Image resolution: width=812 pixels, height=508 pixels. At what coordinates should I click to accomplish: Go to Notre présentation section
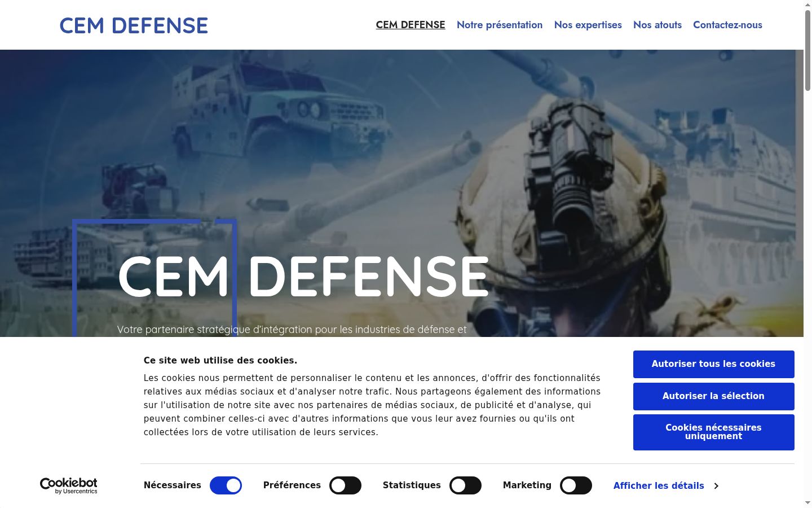pyautogui.click(x=500, y=25)
